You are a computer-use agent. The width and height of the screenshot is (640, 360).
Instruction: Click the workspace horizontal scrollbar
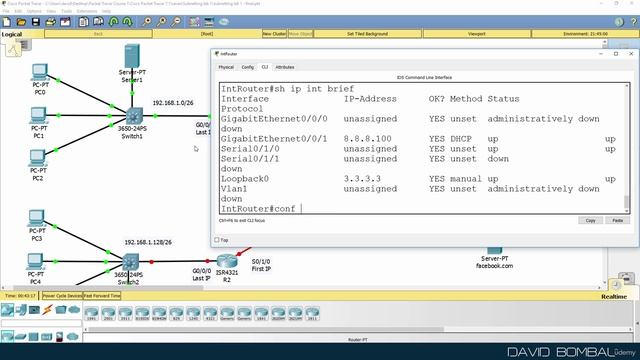(x=109, y=288)
